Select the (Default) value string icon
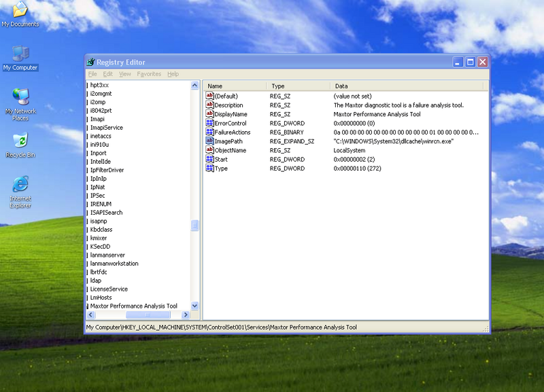Viewport: 544px width, 392px height. tap(209, 96)
